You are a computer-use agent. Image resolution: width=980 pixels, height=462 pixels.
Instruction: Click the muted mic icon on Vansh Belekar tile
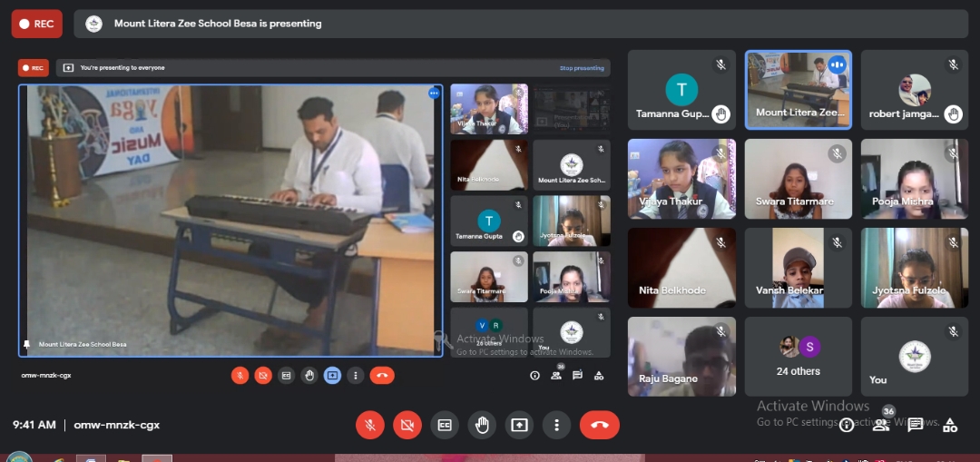tap(837, 242)
